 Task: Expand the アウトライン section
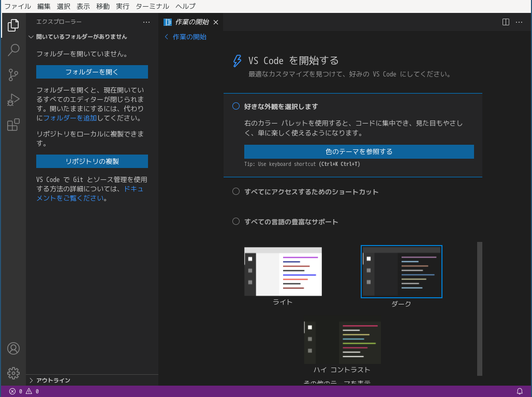[x=31, y=380]
